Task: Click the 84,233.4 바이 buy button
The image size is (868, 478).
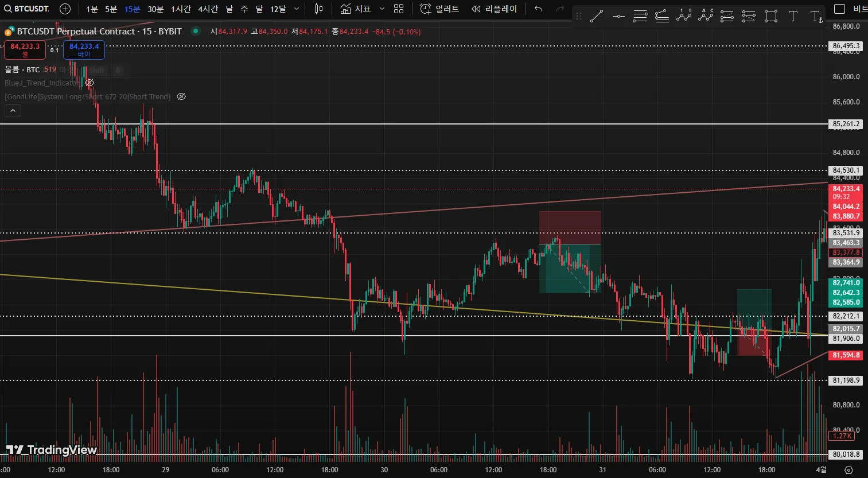Action: (84, 50)
